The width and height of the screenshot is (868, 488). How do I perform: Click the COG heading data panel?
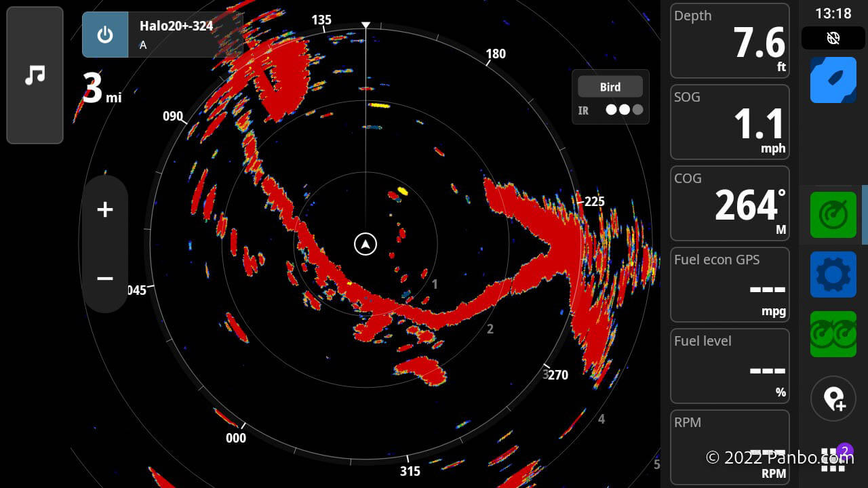coord(730,203)
